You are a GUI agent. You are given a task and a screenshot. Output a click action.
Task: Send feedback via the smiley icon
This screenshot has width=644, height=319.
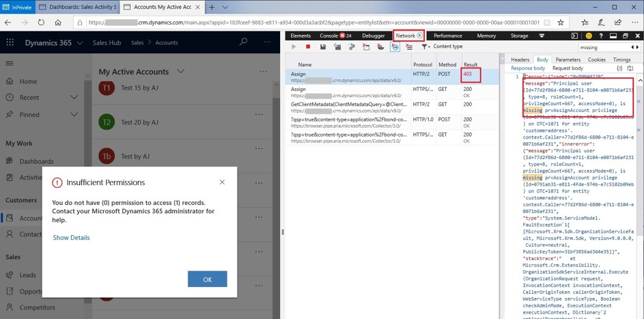[589, 36]
